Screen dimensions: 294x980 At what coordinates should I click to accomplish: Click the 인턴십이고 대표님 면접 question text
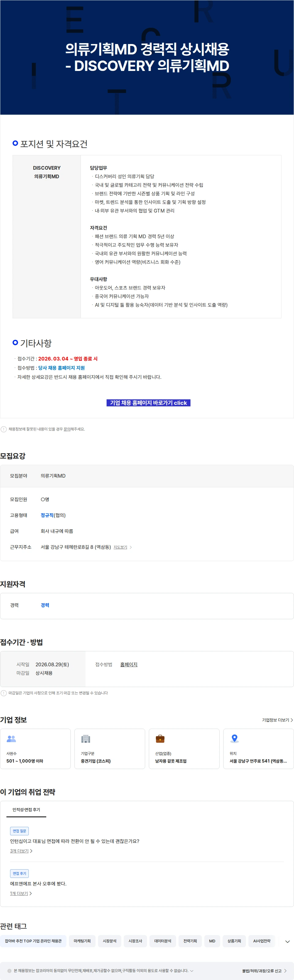(75, 841)
